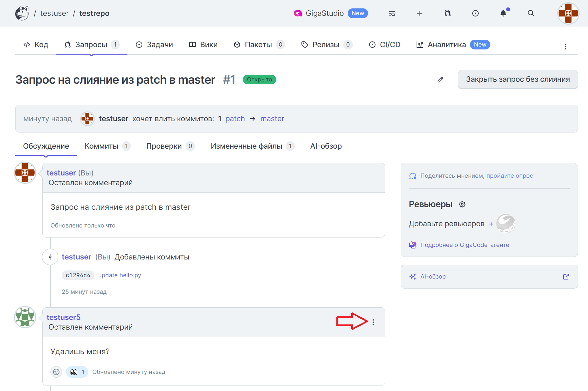The image size is (588, 391).
Task: Open issues circle icon in header
Action: coord(475,13)
